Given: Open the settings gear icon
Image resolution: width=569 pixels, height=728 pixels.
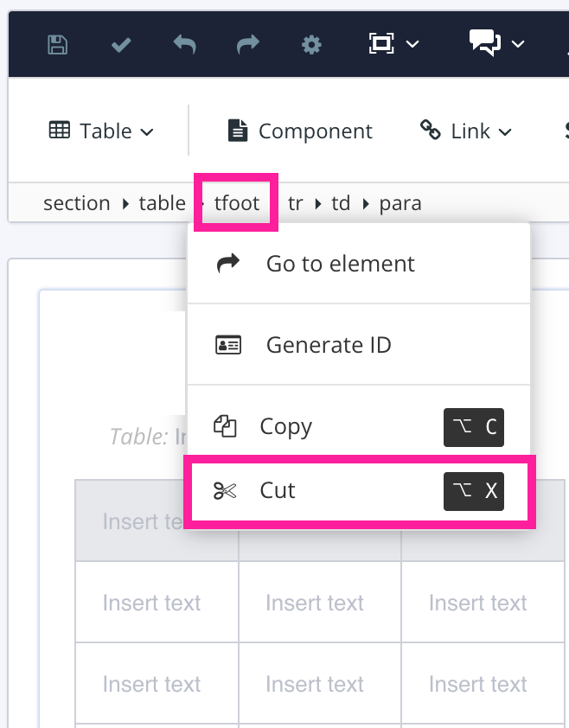Looking at the screenshot, I should (312, 44).
